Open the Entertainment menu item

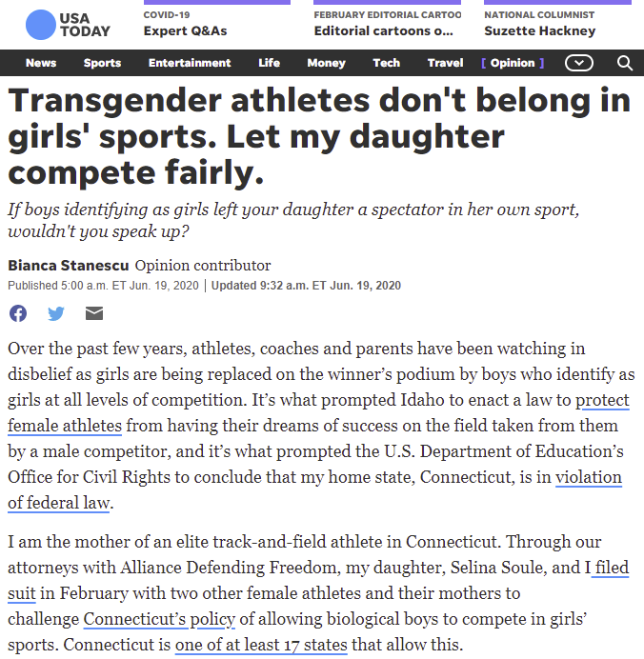pyautogui.click(x=190, y=63)
